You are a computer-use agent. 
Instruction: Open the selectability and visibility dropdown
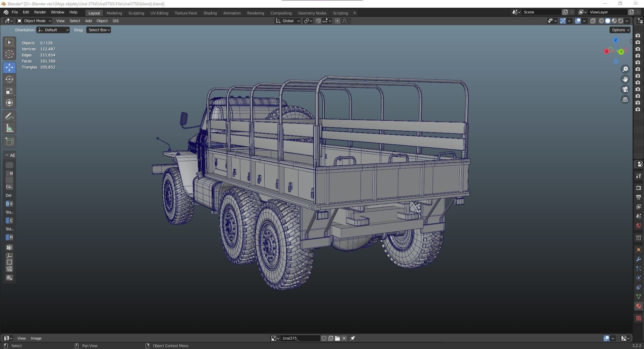[x=552, y=21]
